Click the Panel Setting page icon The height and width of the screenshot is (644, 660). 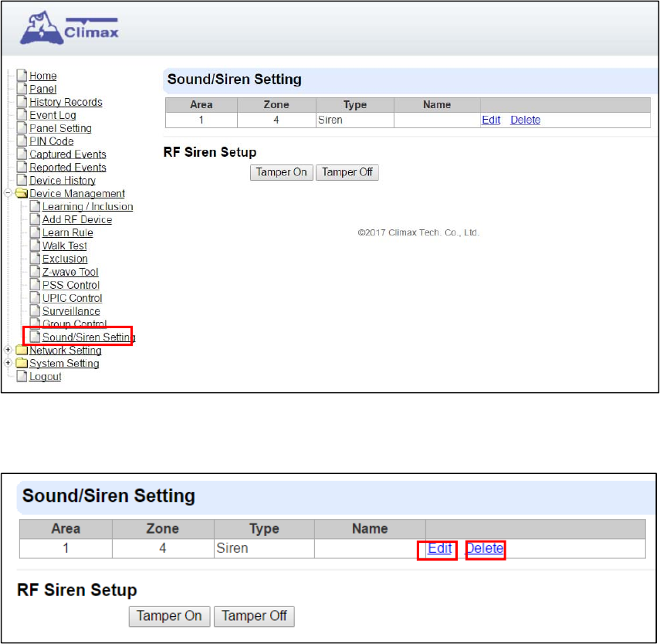(22, 127)
